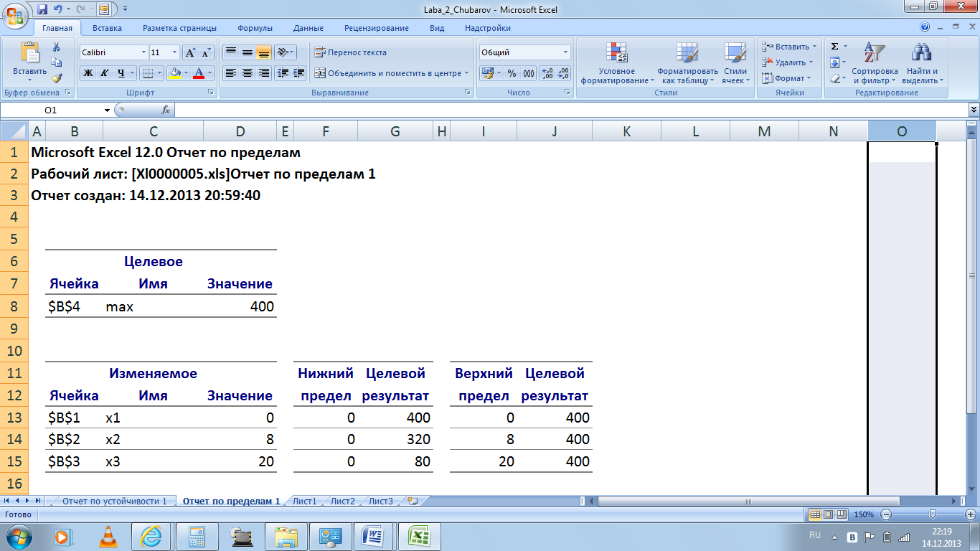Open the Общий number format dropdown
The image size is (980, 551).
click(565, 52)
